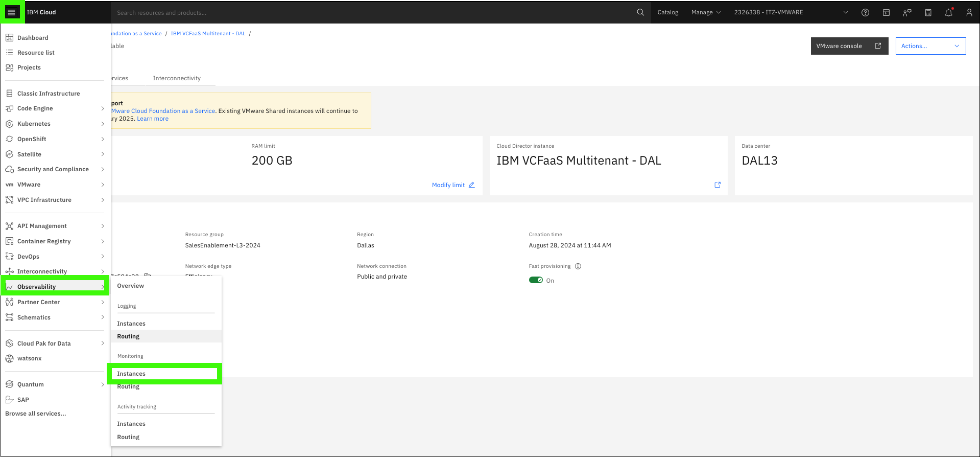980x457 pixels.
Task: Open Monitoring Instances in flyout
Action: (x=131, y=374)
